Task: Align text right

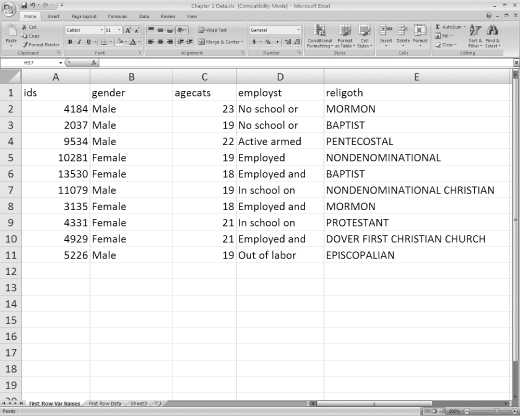Action: [170, 42]
